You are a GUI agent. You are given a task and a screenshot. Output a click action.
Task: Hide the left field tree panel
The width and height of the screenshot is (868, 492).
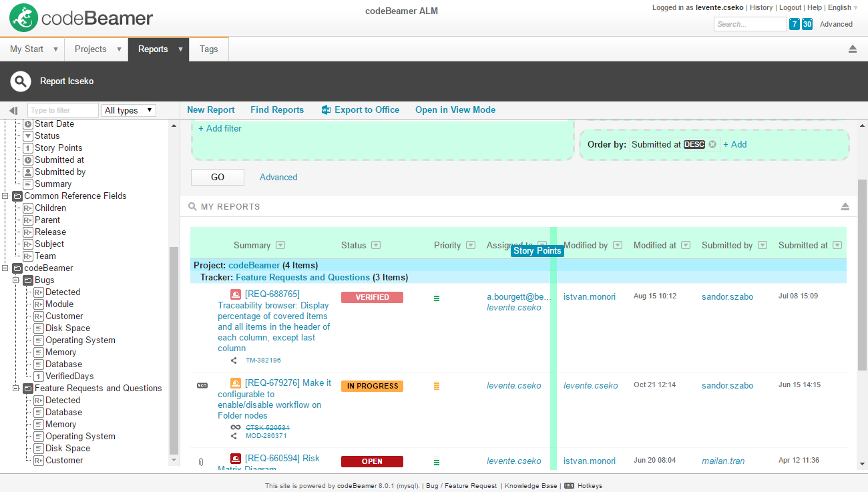coord(13,110)
